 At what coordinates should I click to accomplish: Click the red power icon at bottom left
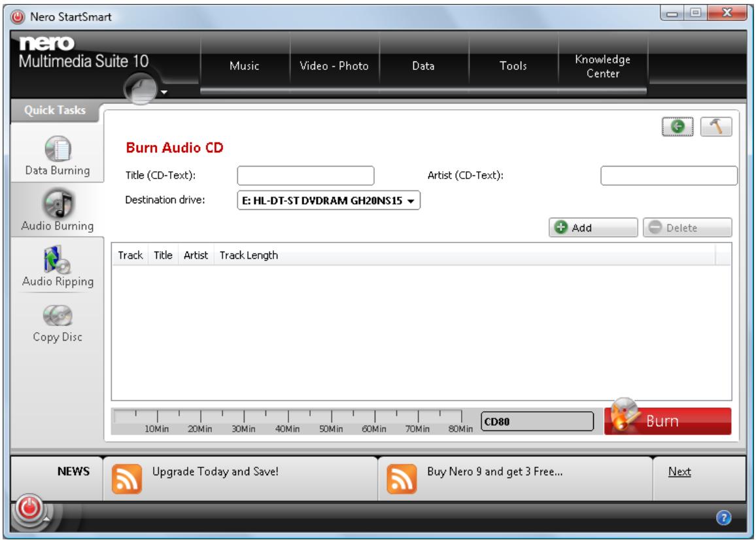(x=29, y=509)
